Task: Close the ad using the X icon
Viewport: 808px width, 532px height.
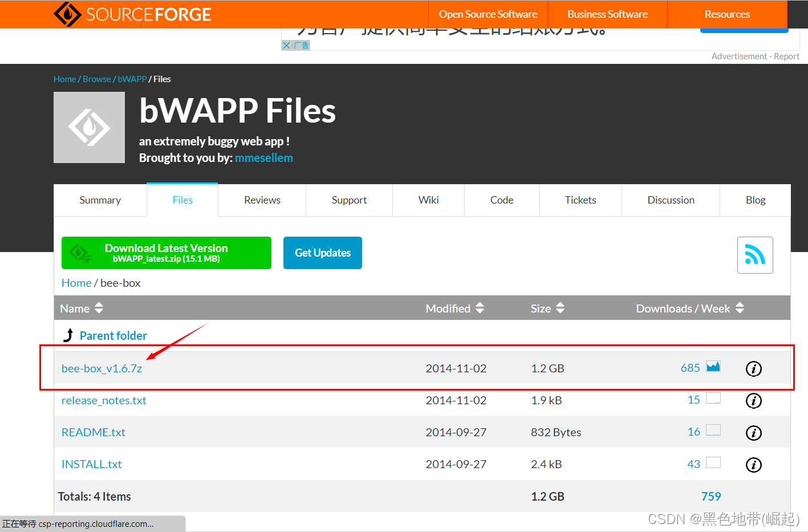Action: (x=286, y=45)
